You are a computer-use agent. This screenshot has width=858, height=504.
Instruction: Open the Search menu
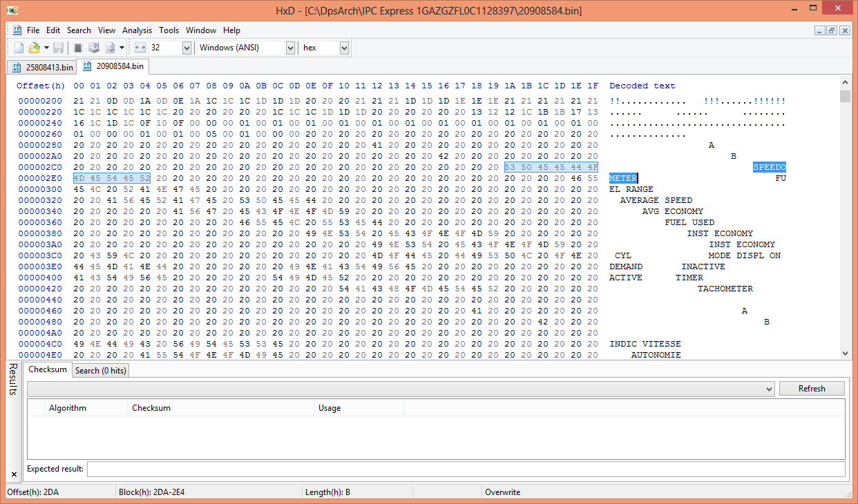pos(79,30)
